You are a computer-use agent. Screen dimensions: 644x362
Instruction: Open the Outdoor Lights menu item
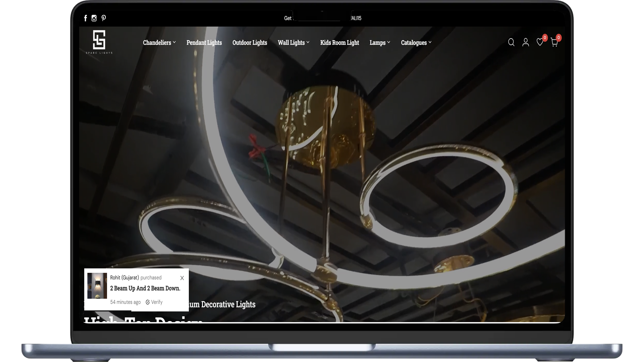(250, 43)
